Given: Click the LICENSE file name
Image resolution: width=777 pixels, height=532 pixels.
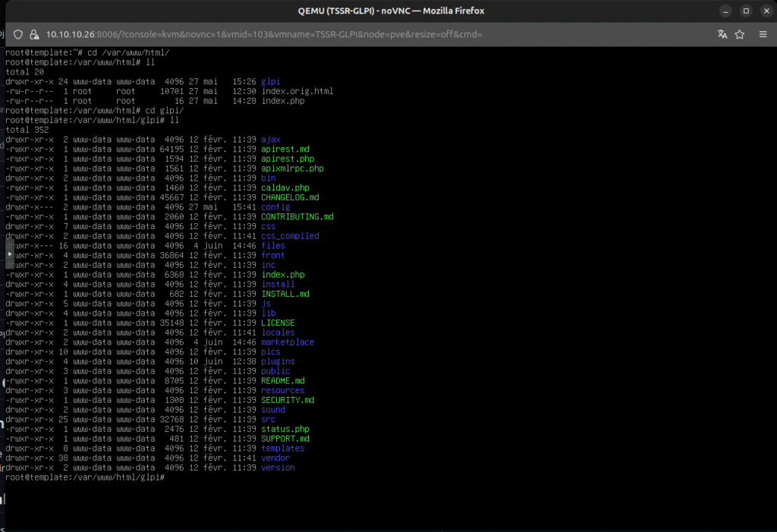Looking at the screenshot, I should pyautogui.click(x=277, y=323).
